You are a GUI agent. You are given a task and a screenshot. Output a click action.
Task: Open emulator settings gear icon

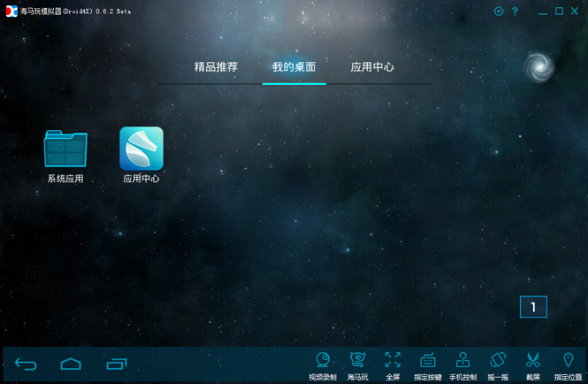pyautogui.click(x=499, y=12)
